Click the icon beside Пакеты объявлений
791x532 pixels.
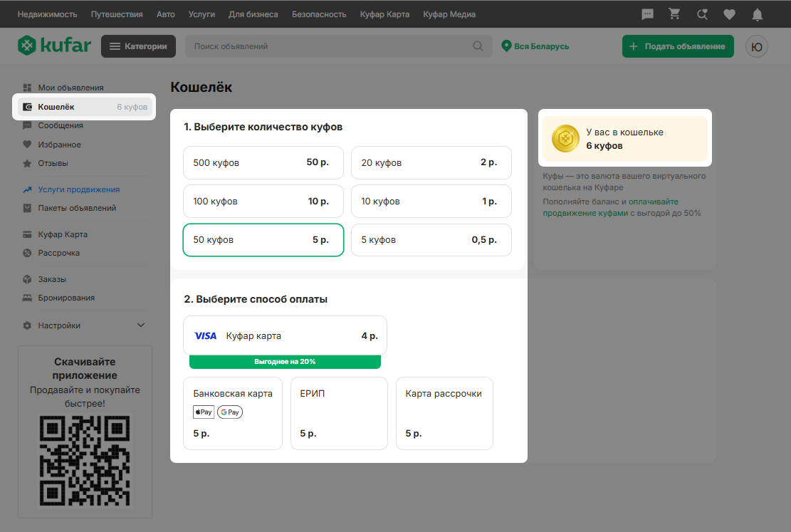27,208
